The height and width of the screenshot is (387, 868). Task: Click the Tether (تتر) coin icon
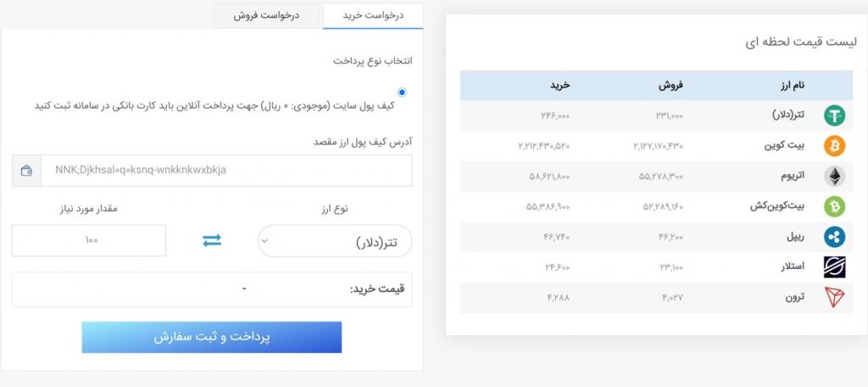pyautogui.click(x=834, y=116)
